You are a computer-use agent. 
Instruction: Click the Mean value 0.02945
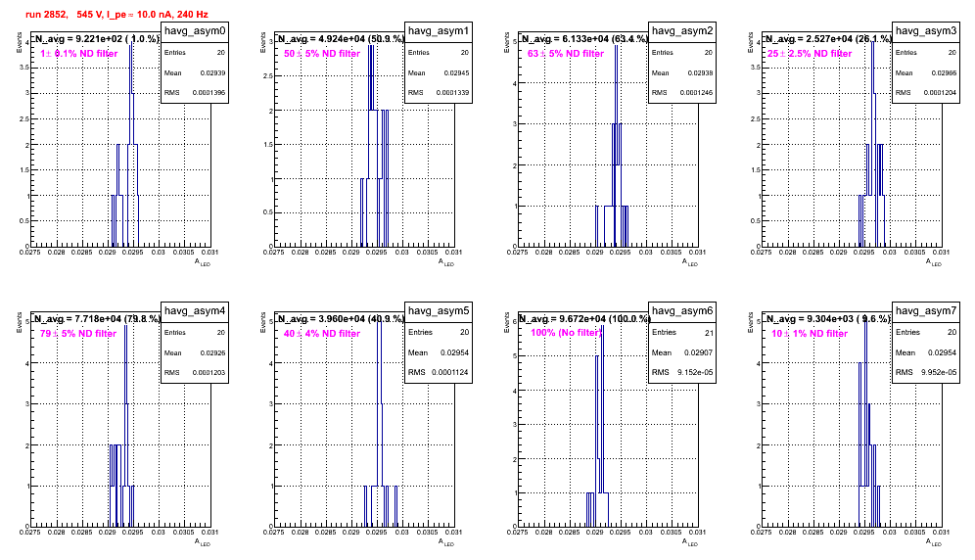click(x=456, y=72)
